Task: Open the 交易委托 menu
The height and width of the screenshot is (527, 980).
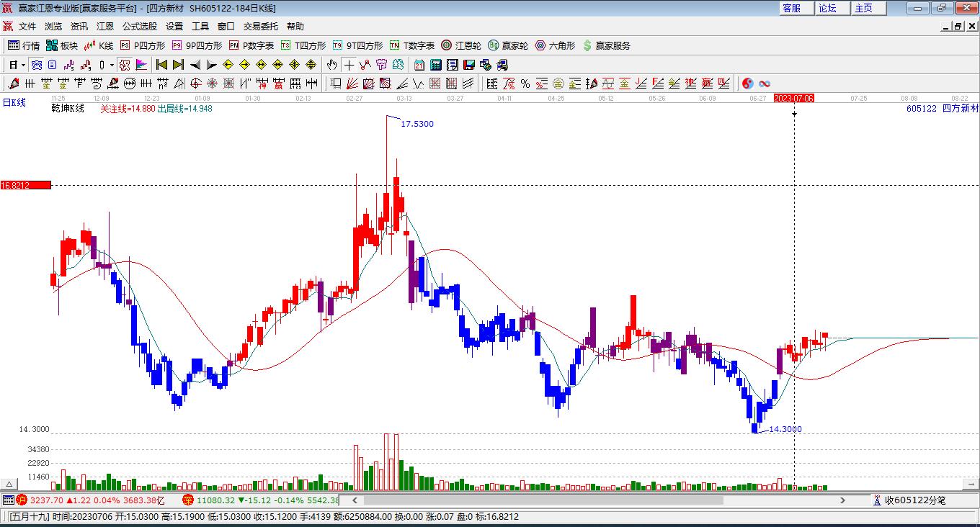Action: (x=261, y=26)
